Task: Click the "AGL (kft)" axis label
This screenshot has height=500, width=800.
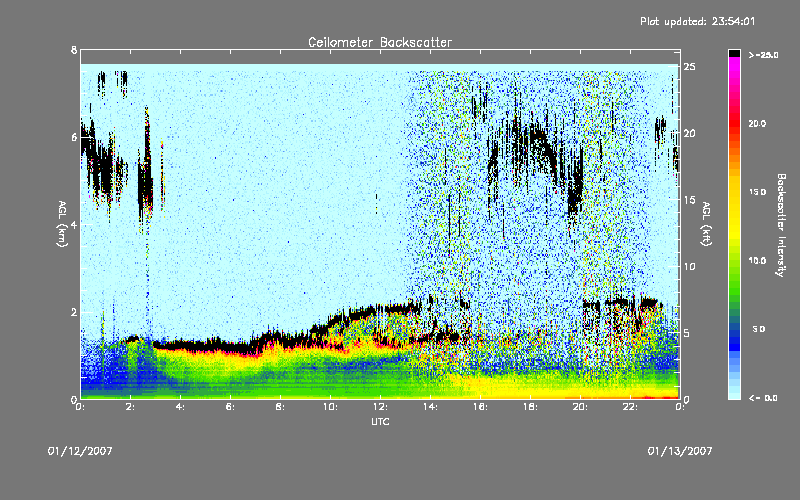Action: pyautogui.click(x=707, y=224)
